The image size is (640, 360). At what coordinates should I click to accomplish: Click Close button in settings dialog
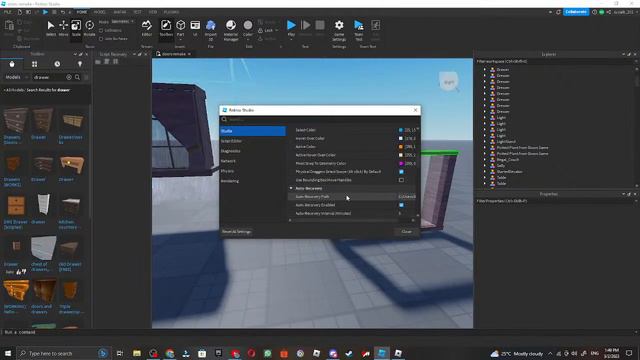[x=407, y=232]
